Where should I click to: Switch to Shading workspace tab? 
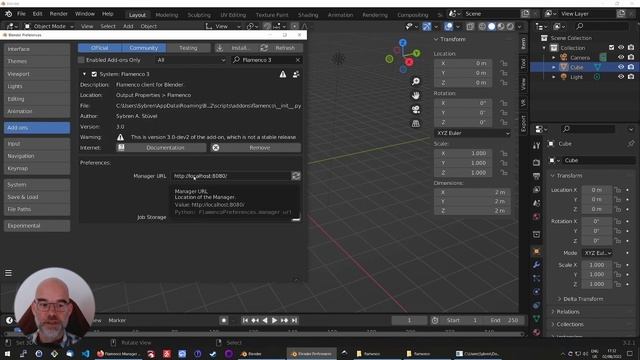308,15
